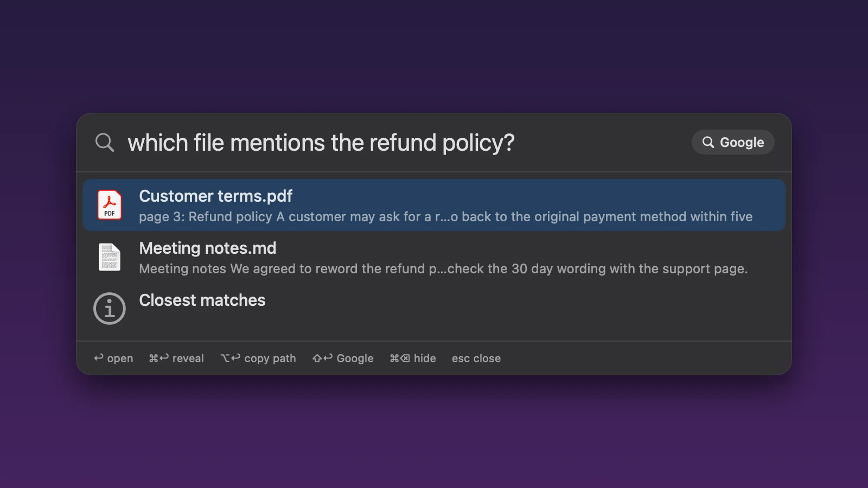Click the esc close hint
The height and width of the screenshot is (488, 868).
coord(476,358)
